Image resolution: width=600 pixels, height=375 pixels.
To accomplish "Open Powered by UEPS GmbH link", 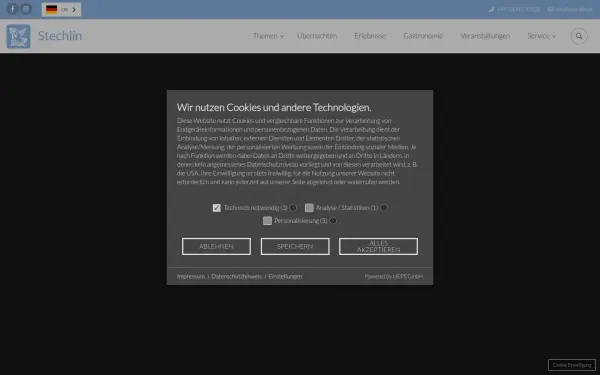I will tap(394, 276).
